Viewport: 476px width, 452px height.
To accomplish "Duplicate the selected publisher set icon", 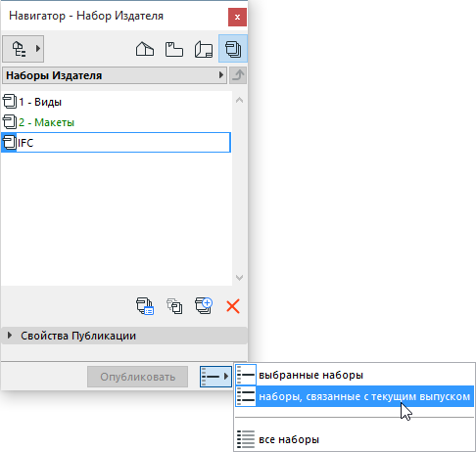I will coord(174,306).
